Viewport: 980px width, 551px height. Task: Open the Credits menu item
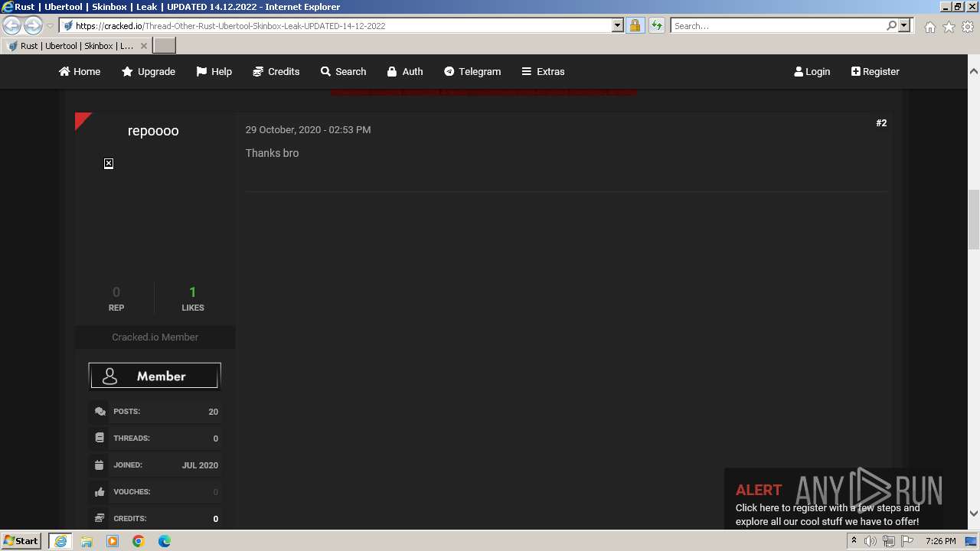coord(276,71)
